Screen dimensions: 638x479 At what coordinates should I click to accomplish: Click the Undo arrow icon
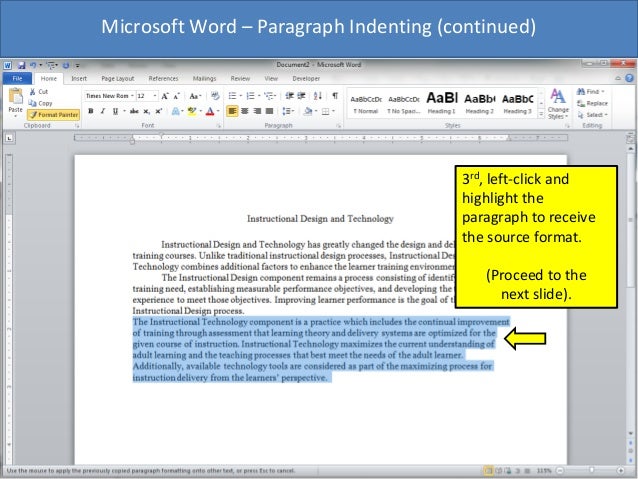(x=33, y=65)
